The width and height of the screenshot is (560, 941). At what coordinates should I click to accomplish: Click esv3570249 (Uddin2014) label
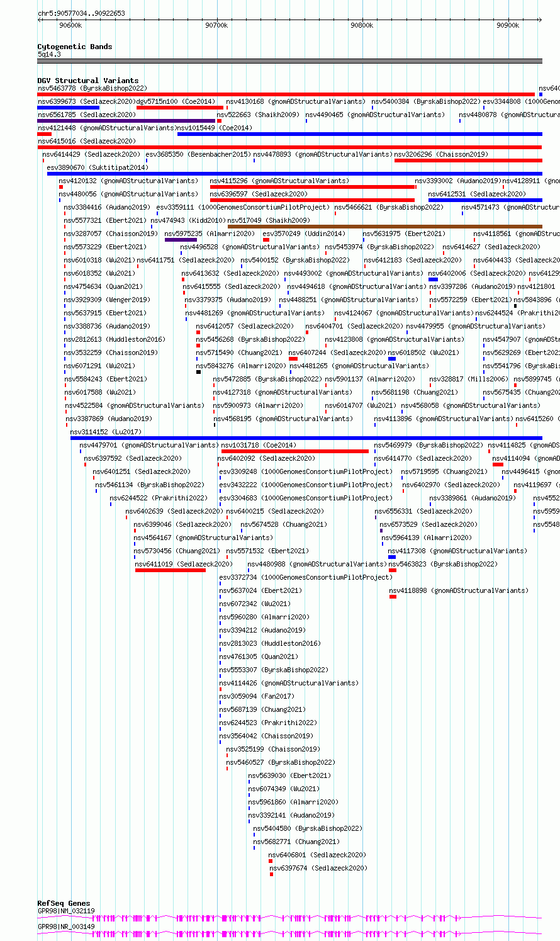tap(304, 234)
